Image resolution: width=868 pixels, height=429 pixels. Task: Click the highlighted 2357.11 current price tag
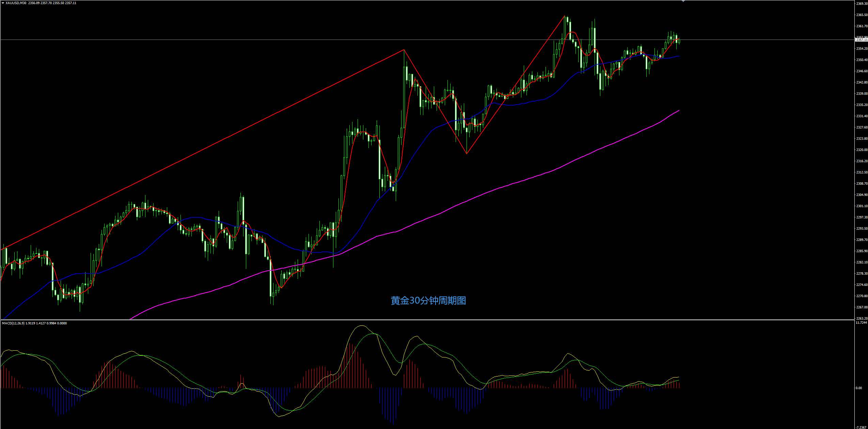click(862, 40)
